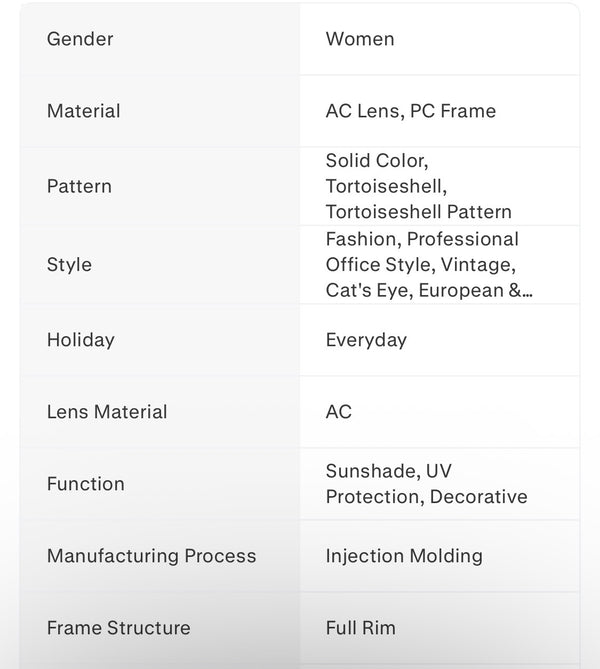
Task: Click the ellipsis after European &
Action: point(527,292)
